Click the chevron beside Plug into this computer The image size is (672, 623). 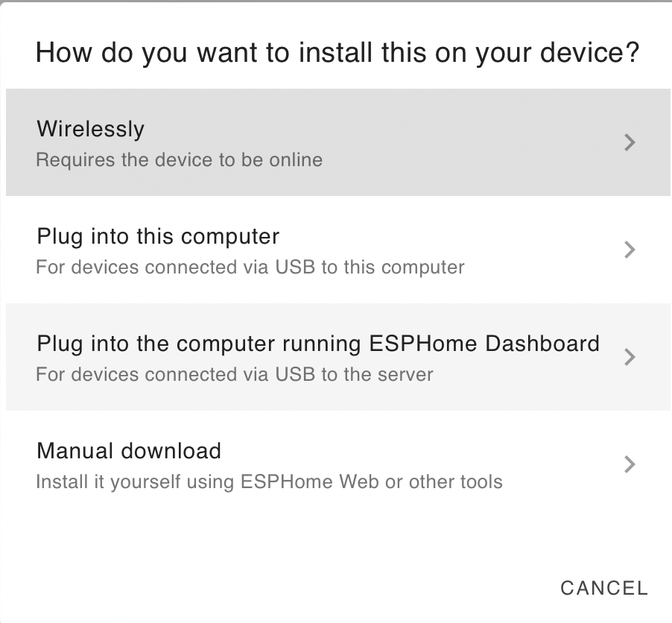click(629, 250)
